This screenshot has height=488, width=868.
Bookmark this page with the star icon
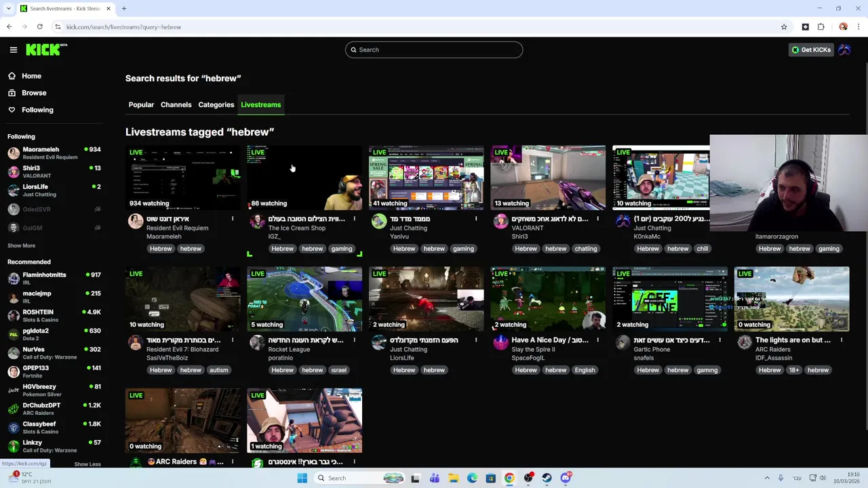[x=784, y=27]
